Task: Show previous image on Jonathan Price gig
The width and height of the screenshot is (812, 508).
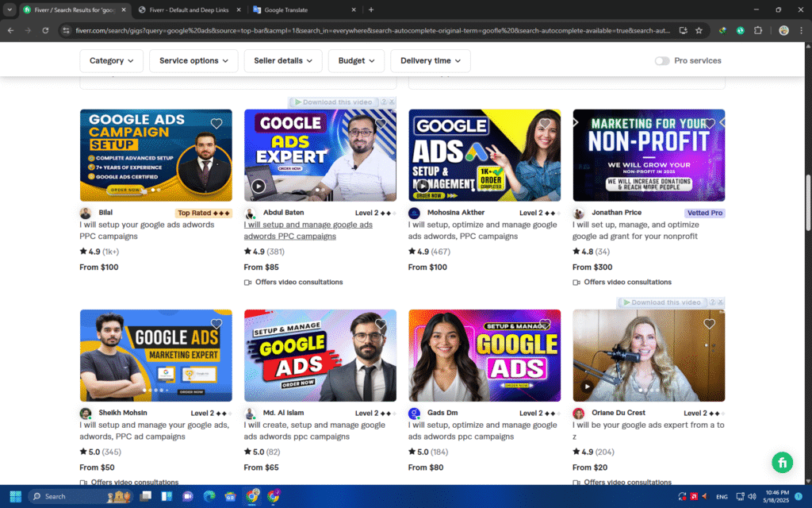Action: pyautogui.click(x=576, y=122)
